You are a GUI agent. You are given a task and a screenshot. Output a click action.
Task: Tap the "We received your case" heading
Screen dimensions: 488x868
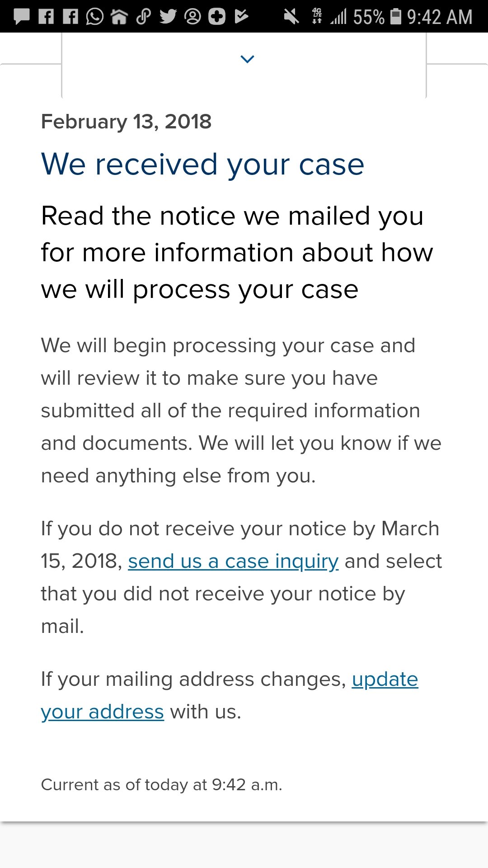(x=202, y=164)
